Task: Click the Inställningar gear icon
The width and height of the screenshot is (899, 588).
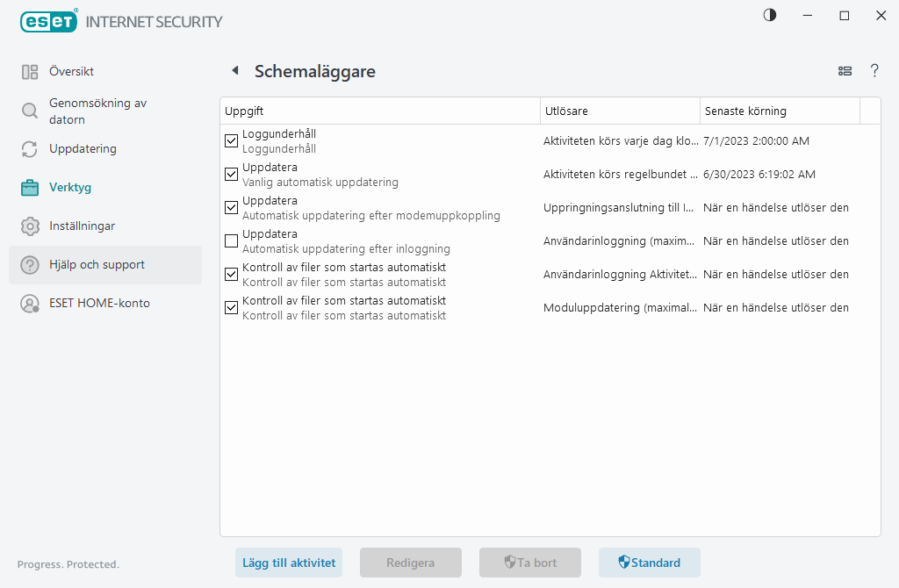Action: (30, 226)
